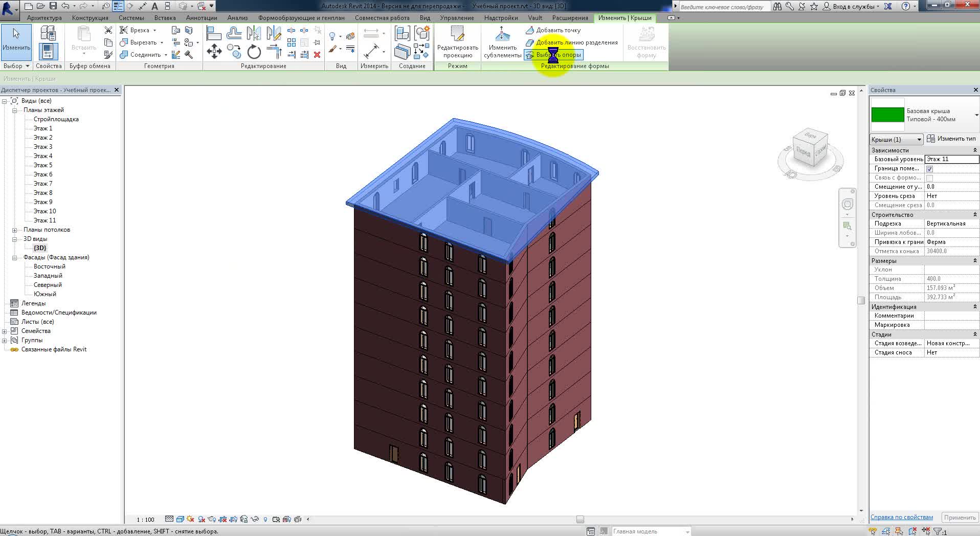This screenshot has height=536, width=980.
Task: Click the Offset tool icon
Action: (x=234, y=33)
